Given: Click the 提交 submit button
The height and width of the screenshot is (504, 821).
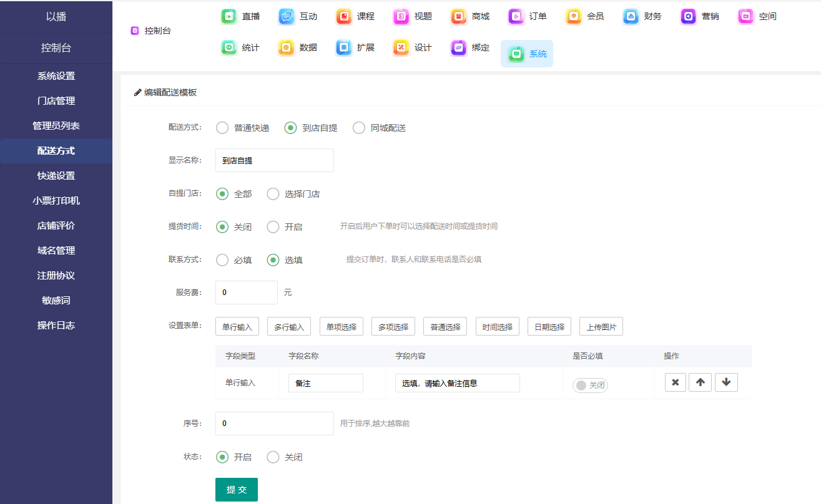Looking at the screenshot, I should coord(237,490).
